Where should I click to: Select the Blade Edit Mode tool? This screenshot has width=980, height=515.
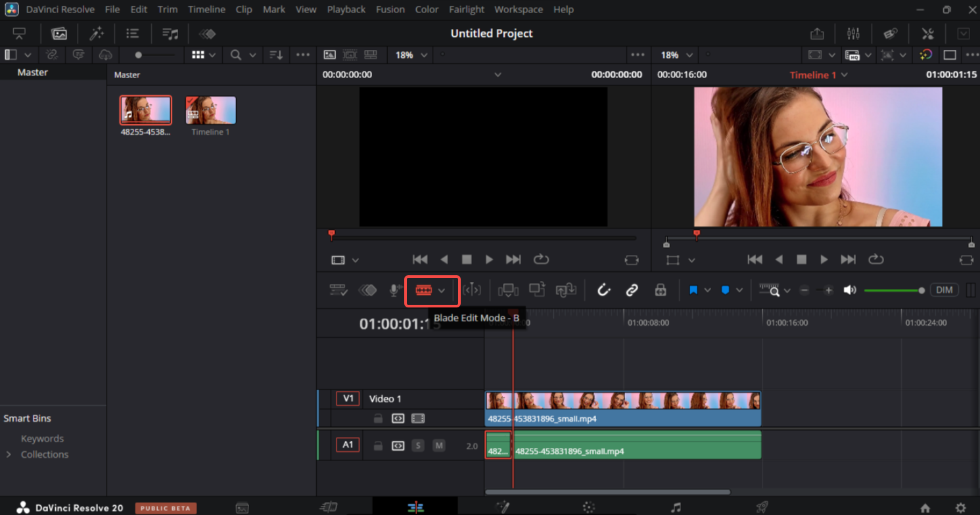pyautogui.click(x=424, y=290)
